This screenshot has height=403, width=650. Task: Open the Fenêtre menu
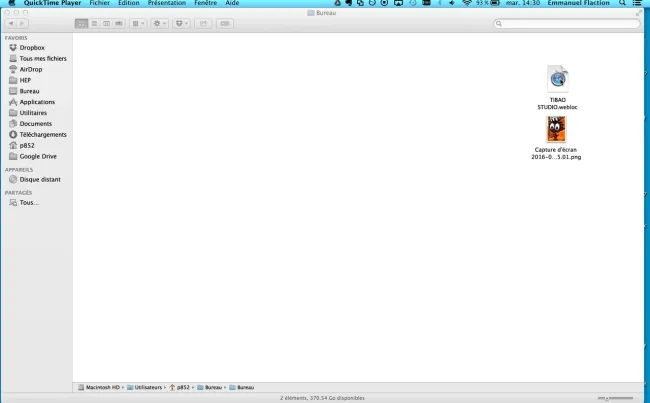coord(206,3)
